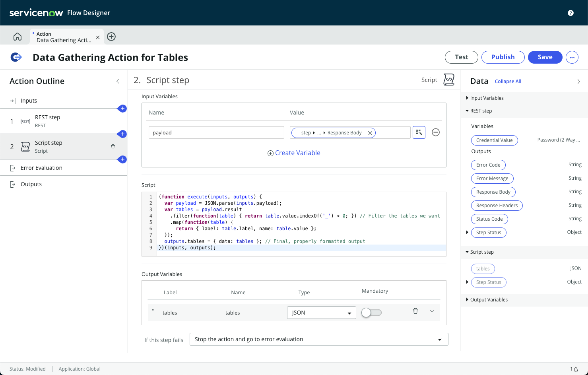The width and height of the screenshot is (588, 375).
Task: Toggle the Mandatory switch for tables
Action: click(x=371, y=313)
